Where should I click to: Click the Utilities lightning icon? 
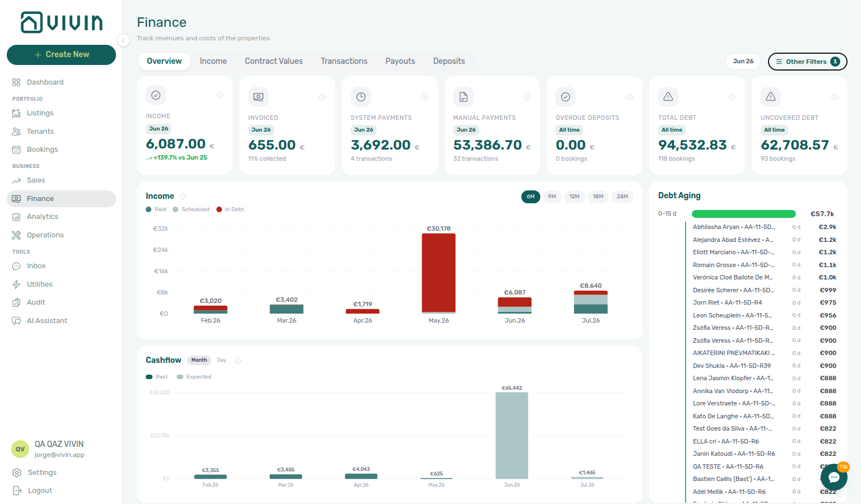(16, 284)
